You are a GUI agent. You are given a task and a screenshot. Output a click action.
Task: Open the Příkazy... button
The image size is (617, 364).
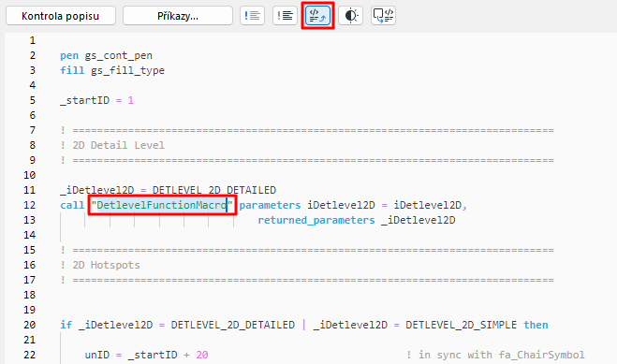178,16
